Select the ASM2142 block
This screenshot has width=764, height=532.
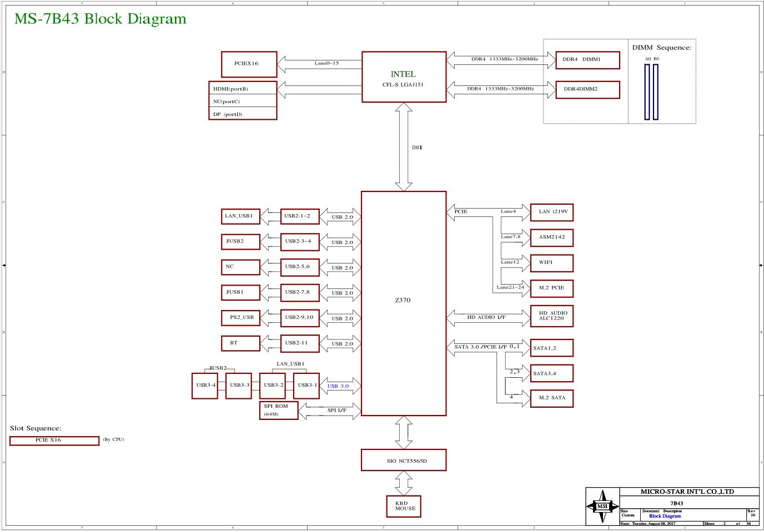[552, 238]
